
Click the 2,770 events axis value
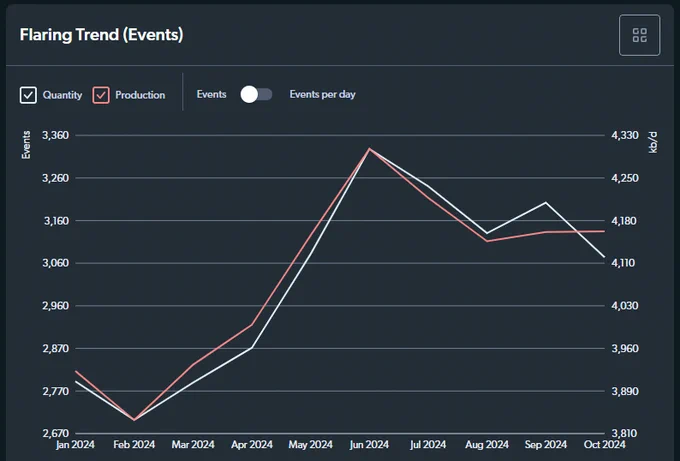56,391
